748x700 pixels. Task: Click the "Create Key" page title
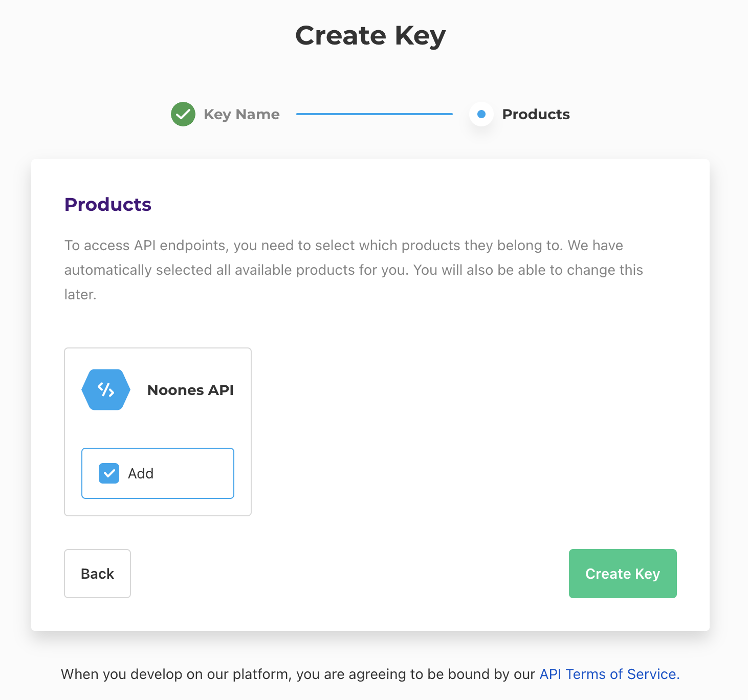370,36
